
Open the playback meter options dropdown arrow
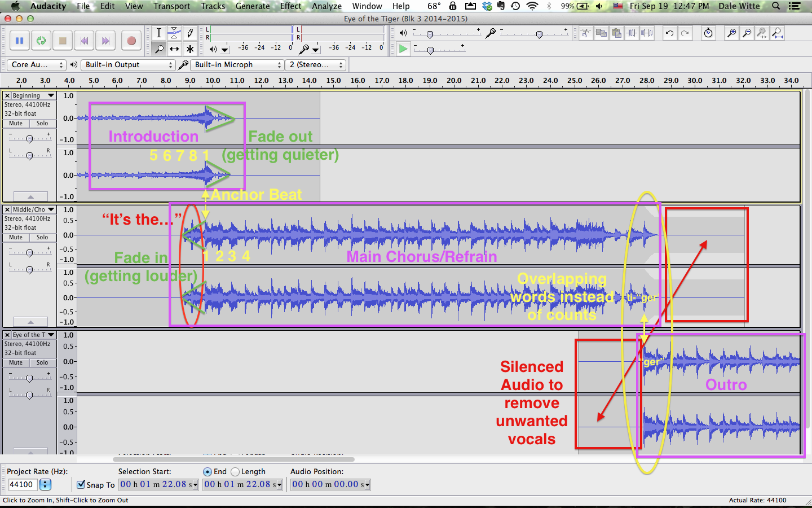[x=225, y=49]
